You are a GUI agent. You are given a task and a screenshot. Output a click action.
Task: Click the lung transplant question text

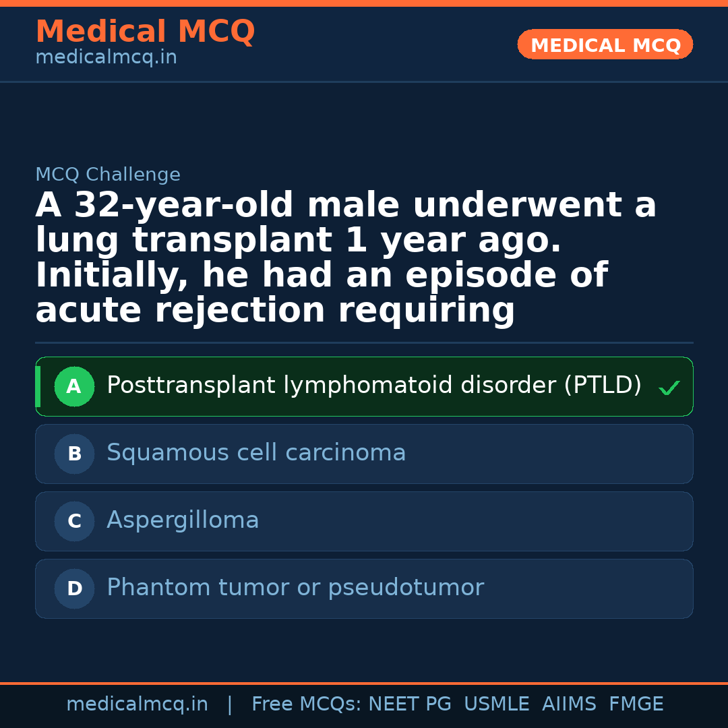(345, 258)
